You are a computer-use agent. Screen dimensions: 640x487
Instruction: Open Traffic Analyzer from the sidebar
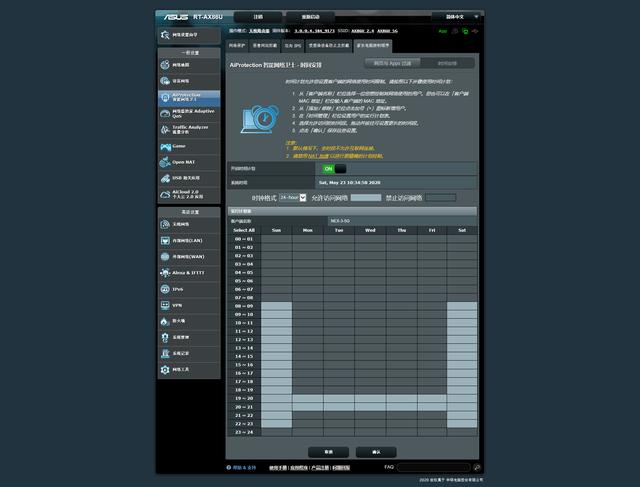189,130
